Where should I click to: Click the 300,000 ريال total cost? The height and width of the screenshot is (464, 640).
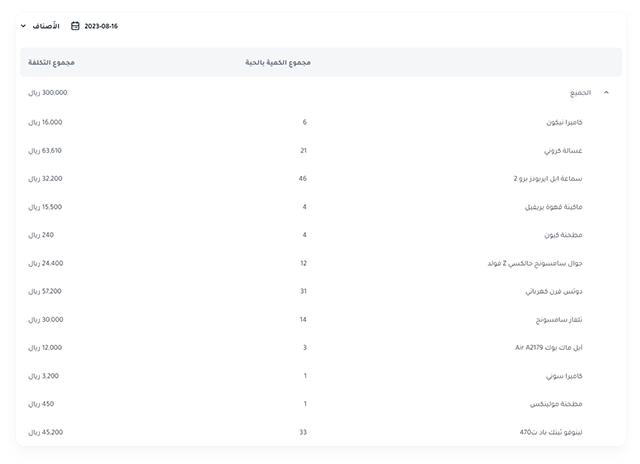click(47, 92)
